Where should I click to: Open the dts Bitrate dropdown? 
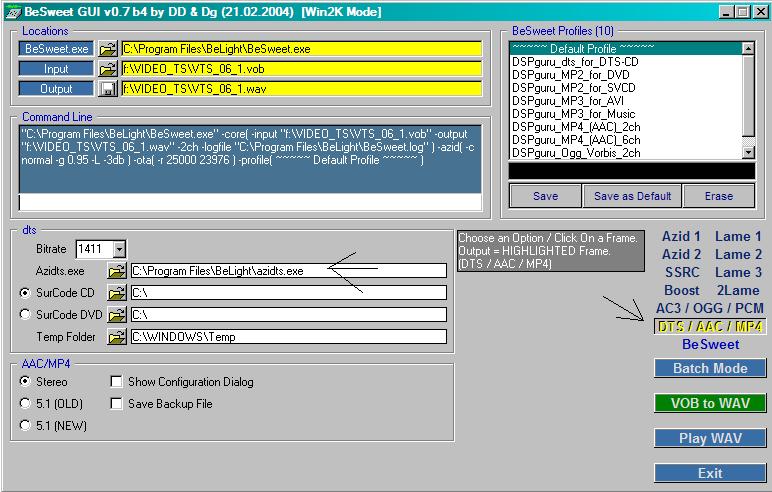120,249
